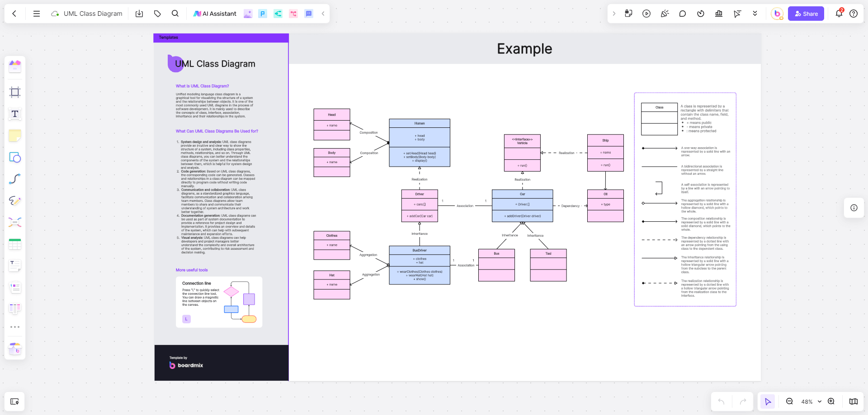
Task: Select the Sticky note tool
Action: coord(15,135)
